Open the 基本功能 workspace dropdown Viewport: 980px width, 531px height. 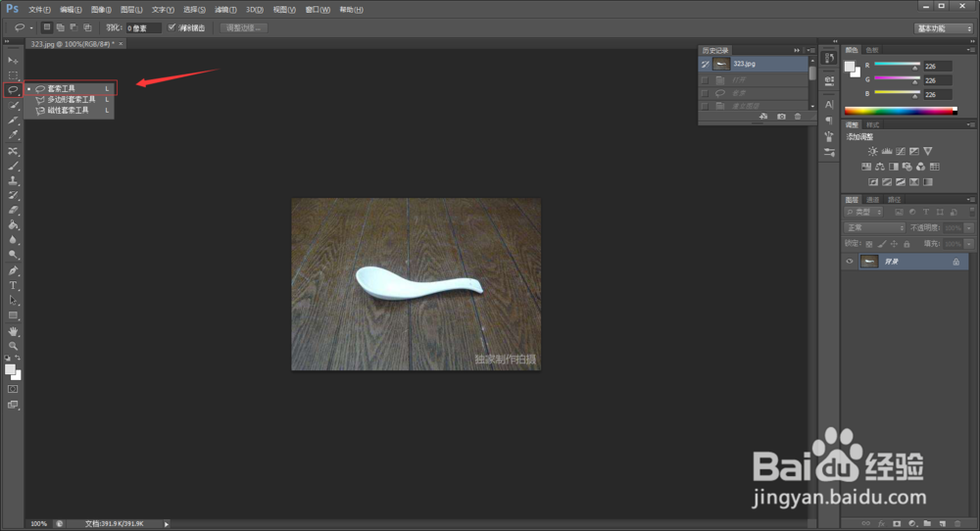tap(944, 28)
